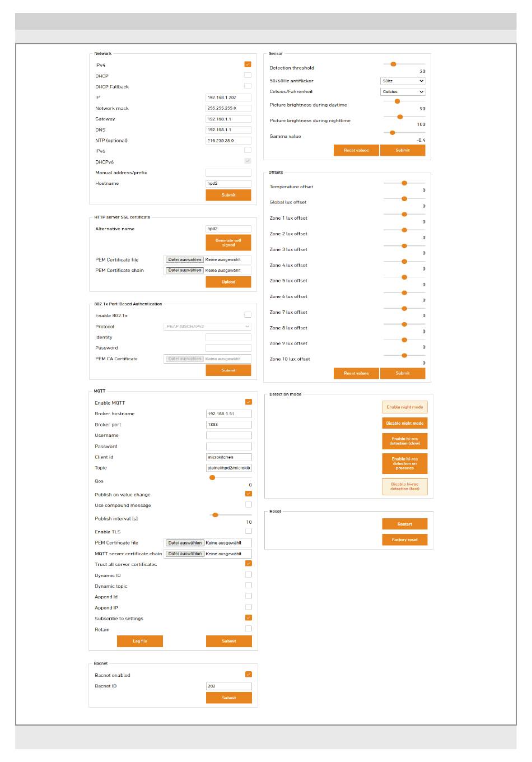Open the 50/60Hz antiflicker dropdown
The image size is (532, 762).
(x=403, y=81)
